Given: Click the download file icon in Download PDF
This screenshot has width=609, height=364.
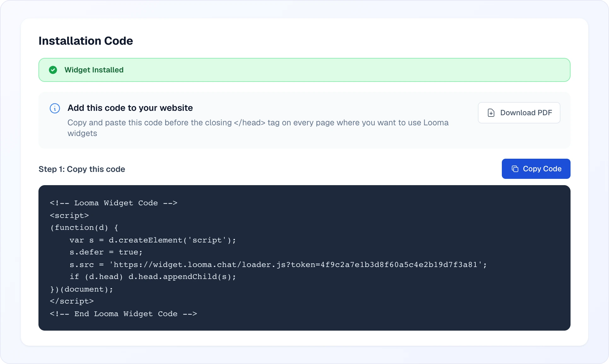Looking at the screenshot, I should click(491, 113).
